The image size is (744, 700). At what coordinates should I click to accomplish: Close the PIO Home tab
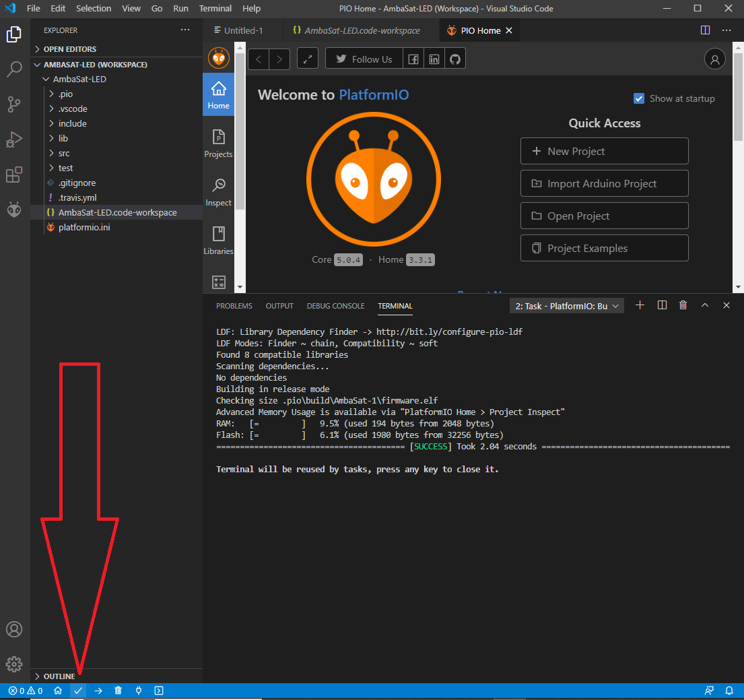click(509, 30)
